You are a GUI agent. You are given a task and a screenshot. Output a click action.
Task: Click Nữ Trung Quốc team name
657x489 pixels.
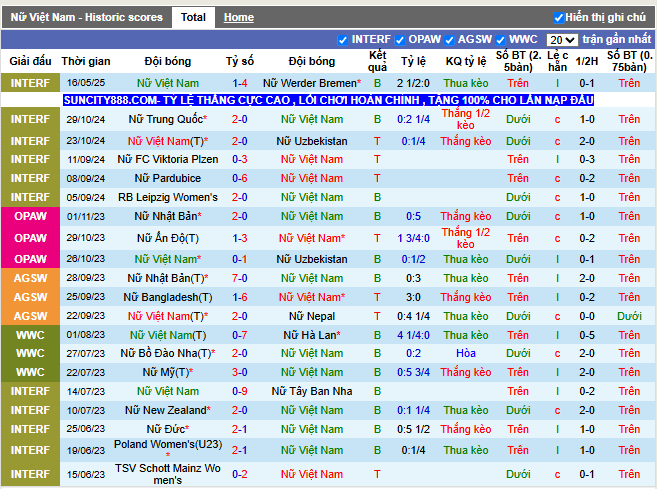[168, 119]
